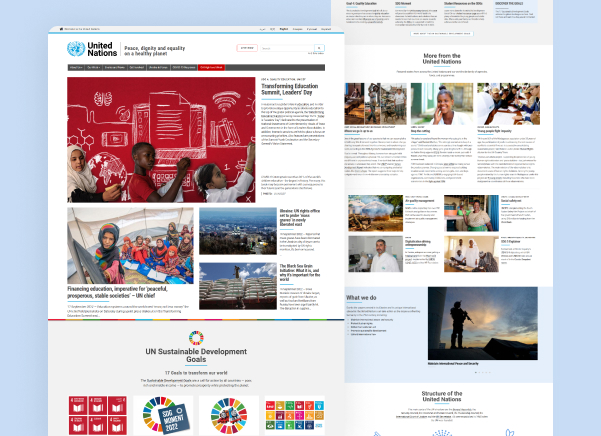Open the women seated at table thumbnail
This screenshot has width=601, height=436.
click(x=471, y=254)
